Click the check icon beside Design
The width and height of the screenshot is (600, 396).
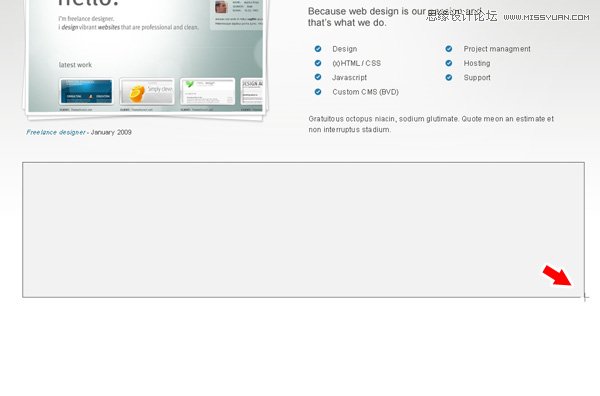tap(318, 49)
